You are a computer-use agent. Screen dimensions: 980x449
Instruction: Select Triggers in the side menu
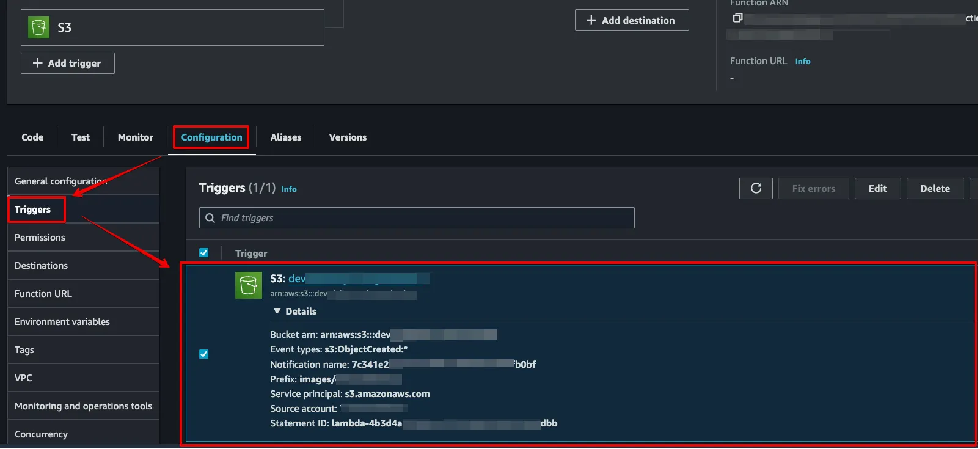83,210
